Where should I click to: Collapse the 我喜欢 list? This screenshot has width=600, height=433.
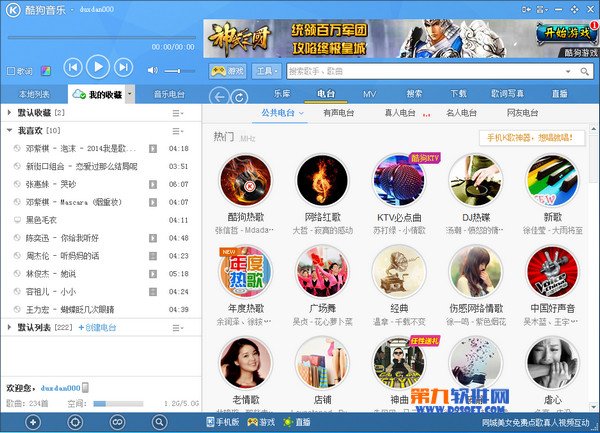(10, 130)
